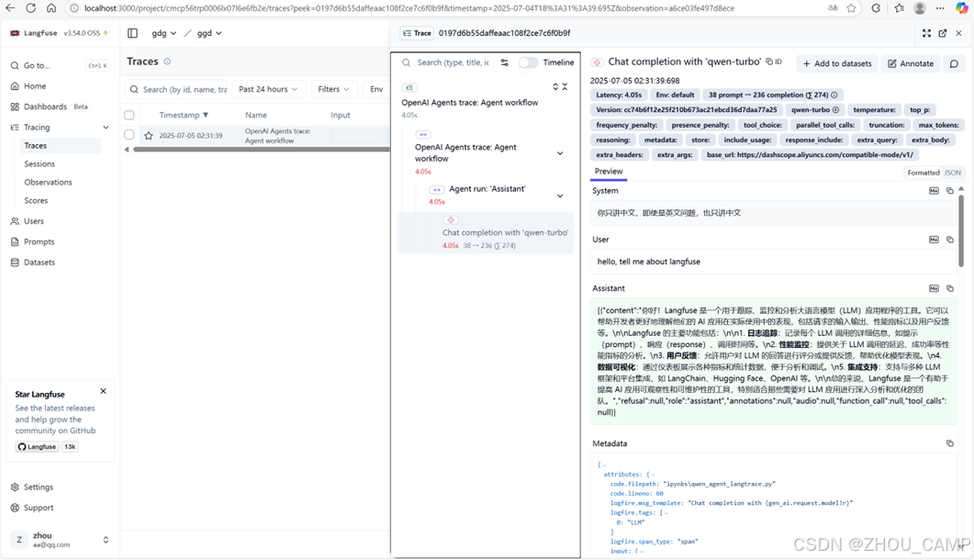Collapse the Tracing section chevron

tap(106, 127)
